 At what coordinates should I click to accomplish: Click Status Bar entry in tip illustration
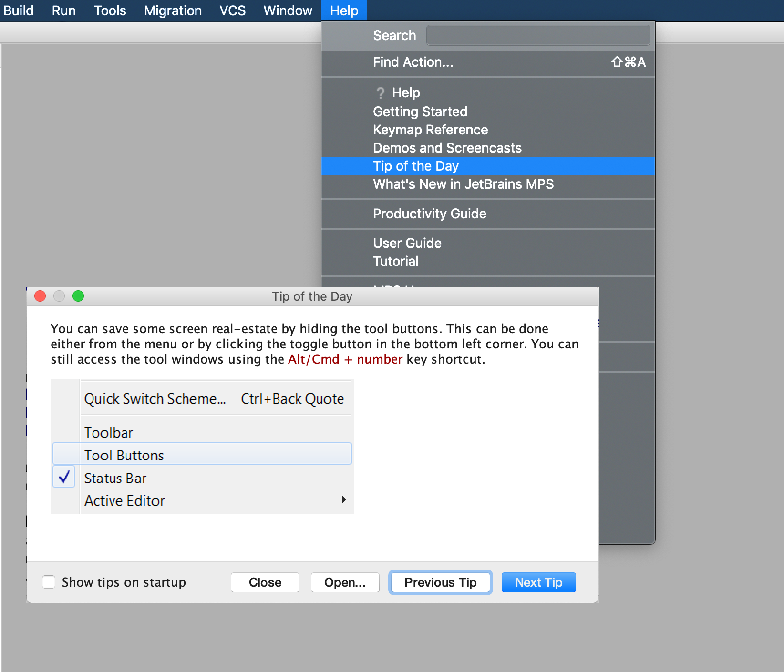tap(115, 478)
